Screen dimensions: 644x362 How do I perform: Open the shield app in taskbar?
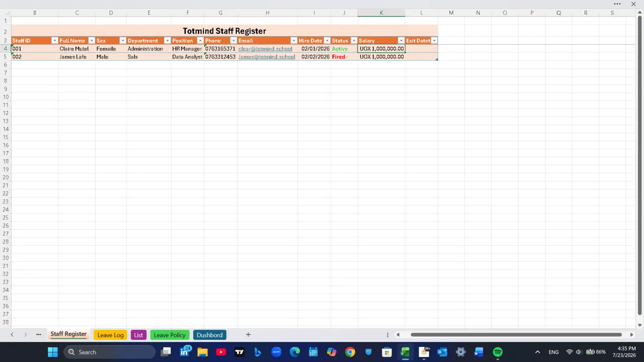click(368, 352)
